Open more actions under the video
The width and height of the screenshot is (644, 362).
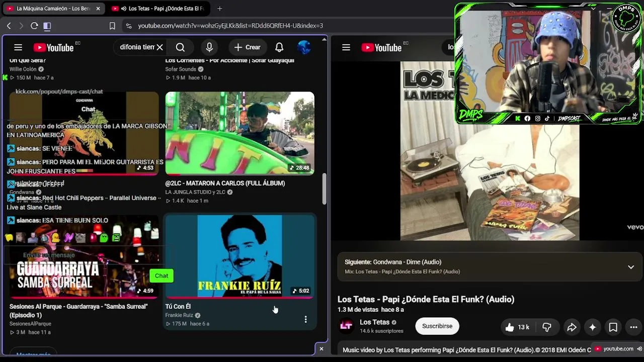pyautogui.click(x=634, y=327)
